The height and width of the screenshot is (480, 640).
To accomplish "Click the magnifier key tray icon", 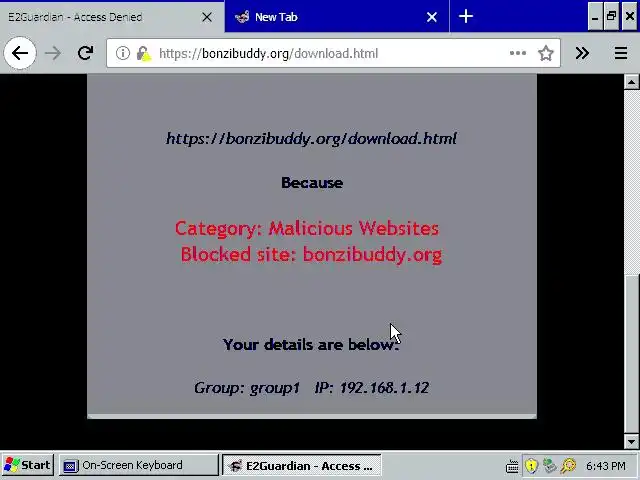I will coord(568,466).
